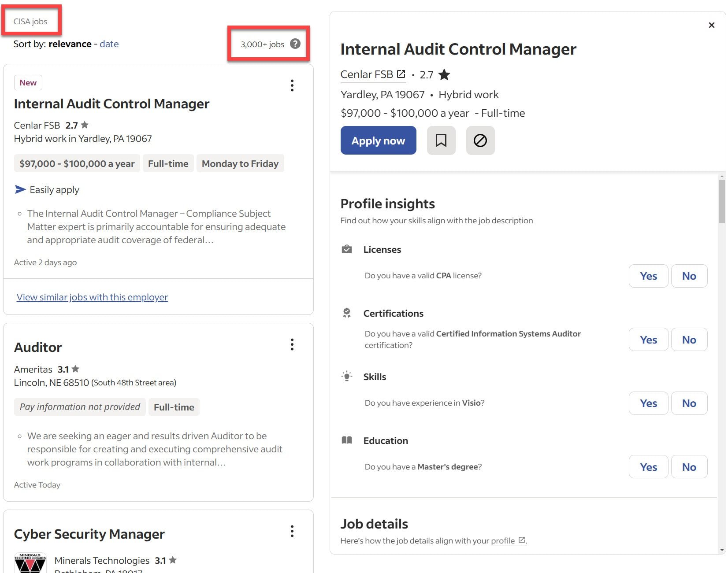The image size is (728, 573).
Task: Click the CISA jobs heading text
Action: [30, 22]
